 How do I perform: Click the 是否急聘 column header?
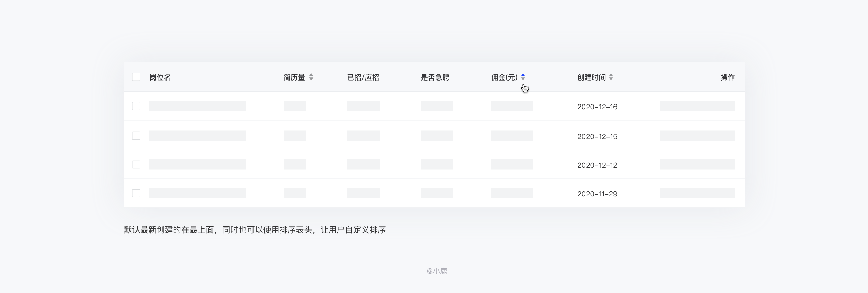point(435,78)
